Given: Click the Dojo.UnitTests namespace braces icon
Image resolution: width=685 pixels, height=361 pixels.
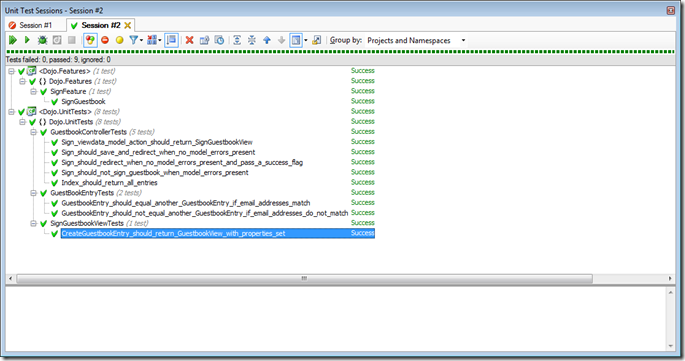Looking at the screenshot, I should pyautogui.click(x=42, y=122).
